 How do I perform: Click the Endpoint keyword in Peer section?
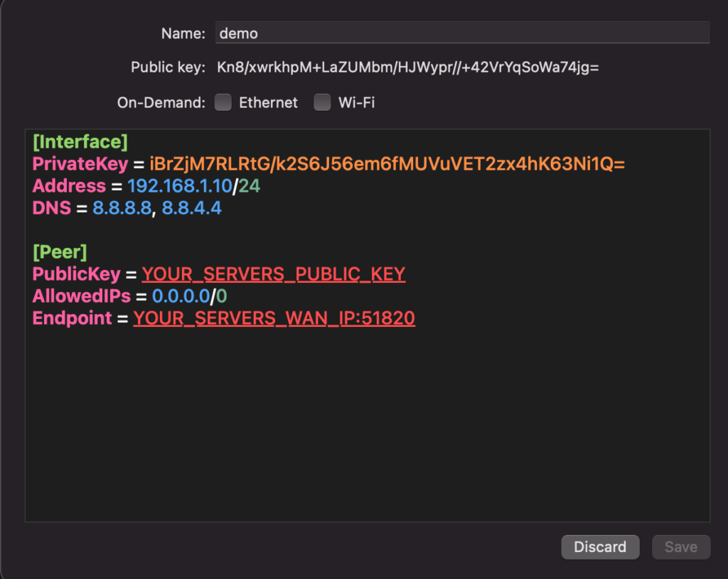(x=72, y=318)
